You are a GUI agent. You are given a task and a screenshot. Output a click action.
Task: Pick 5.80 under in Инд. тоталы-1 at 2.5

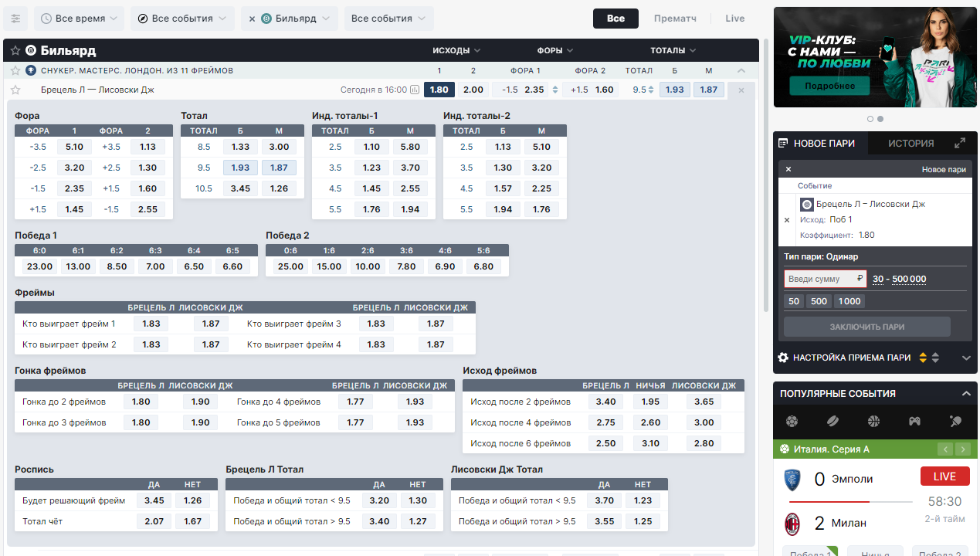pyautogui.click(x=410, y=147)
